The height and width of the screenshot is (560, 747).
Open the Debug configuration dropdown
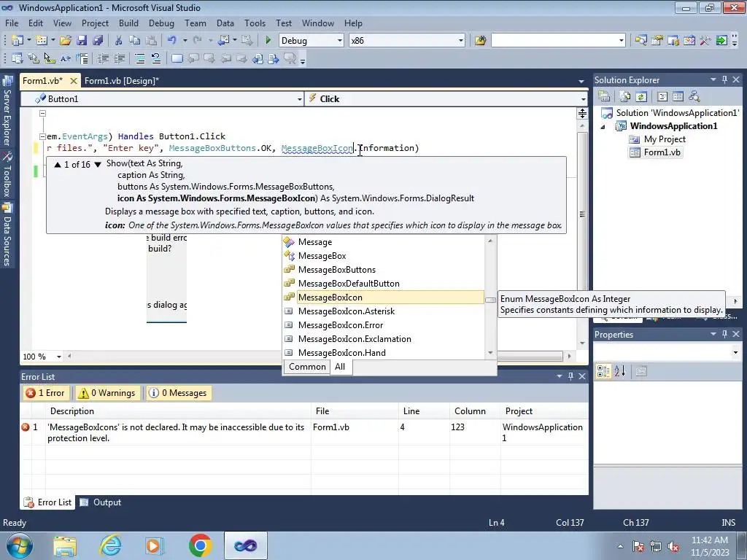point(340,41)
